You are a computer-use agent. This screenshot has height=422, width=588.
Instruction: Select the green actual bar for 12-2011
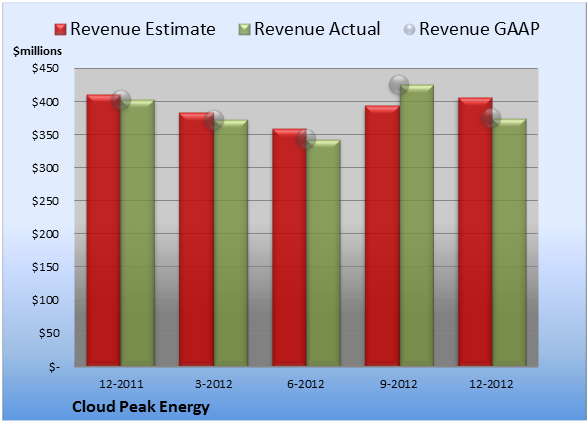(138, 233)
